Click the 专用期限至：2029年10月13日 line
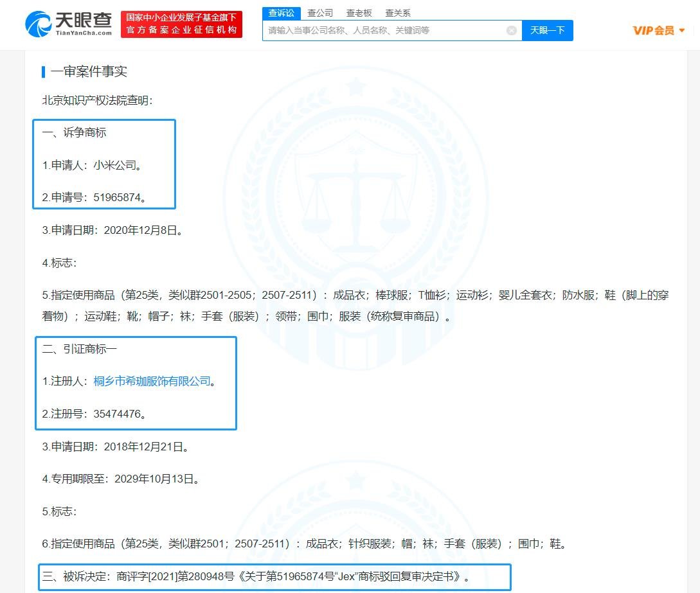Viewport: 700px width, 593px height. 121,479
